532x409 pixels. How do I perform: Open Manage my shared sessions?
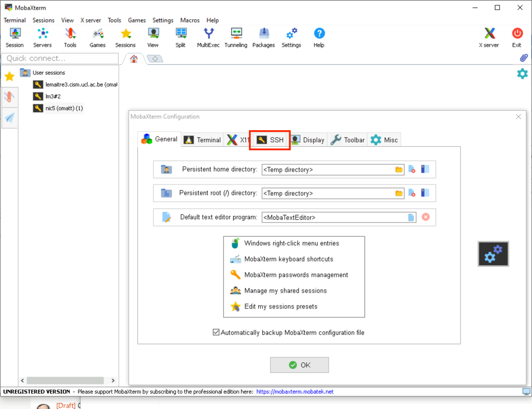285,291
